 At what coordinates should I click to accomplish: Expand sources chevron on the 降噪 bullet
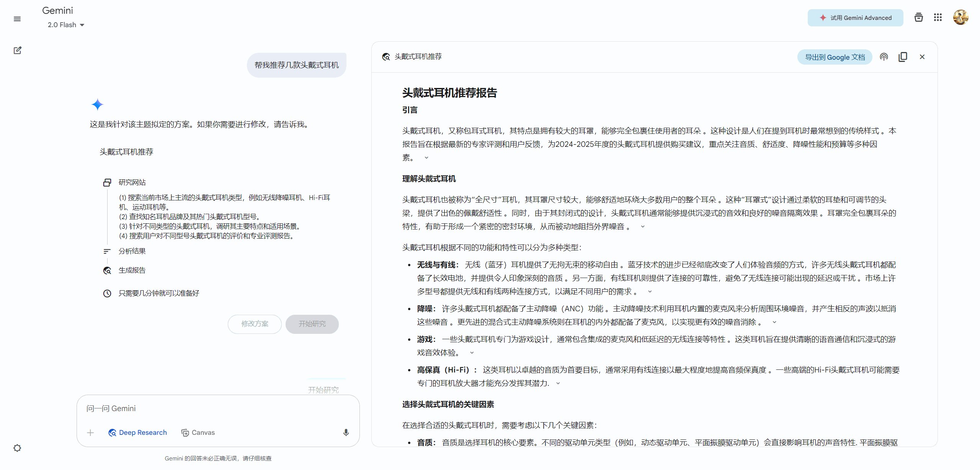point(774,322)
